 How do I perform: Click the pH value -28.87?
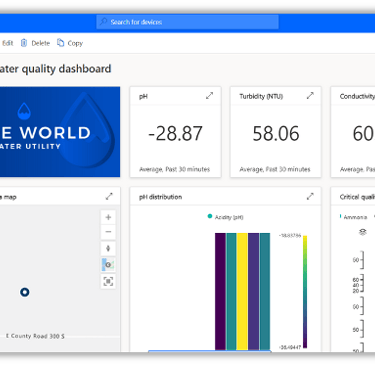[x=175, y=133]
